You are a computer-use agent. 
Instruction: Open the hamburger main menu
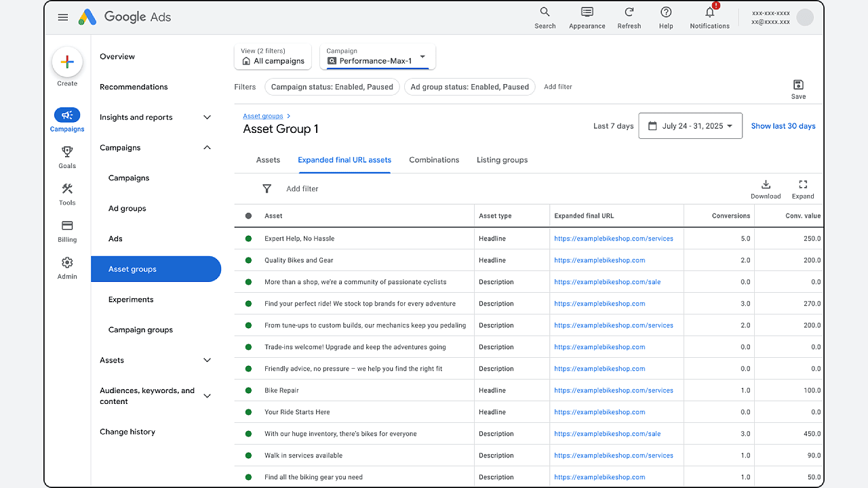(63, 18)
